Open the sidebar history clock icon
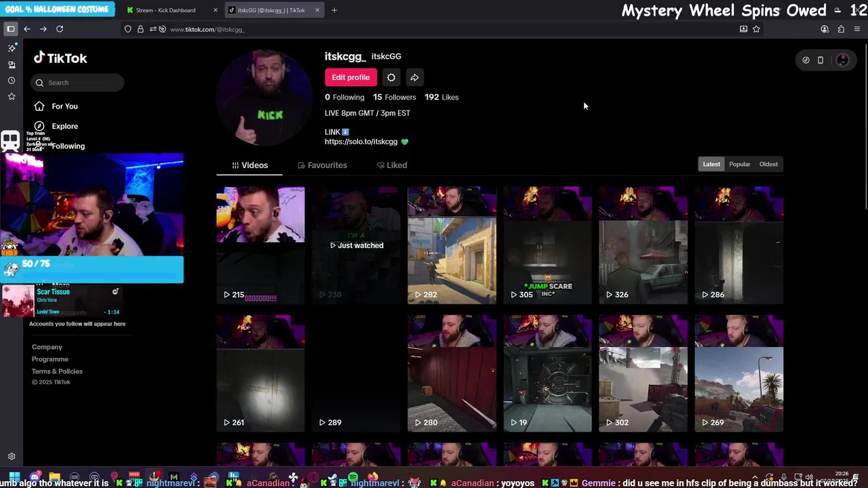Viewport: 868px width, 488px height. [12, 81]
